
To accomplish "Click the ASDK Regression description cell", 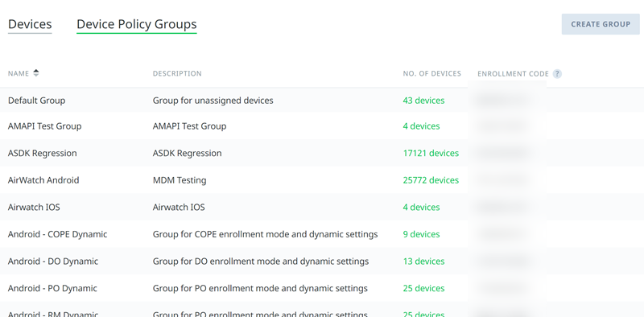I will pos(188,153).
